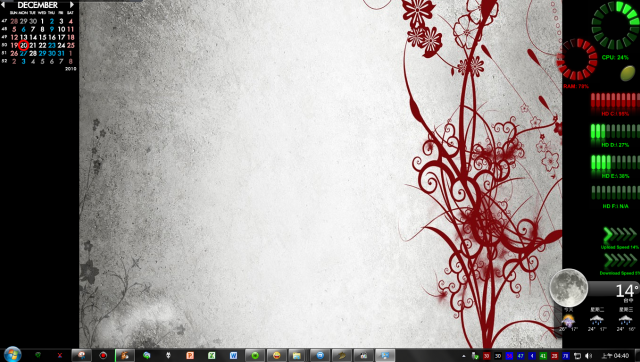The height and width of the screenshot is (362, 640).
Task: Open Windows Explorer folder on taskbar
Action: (297, 355)
